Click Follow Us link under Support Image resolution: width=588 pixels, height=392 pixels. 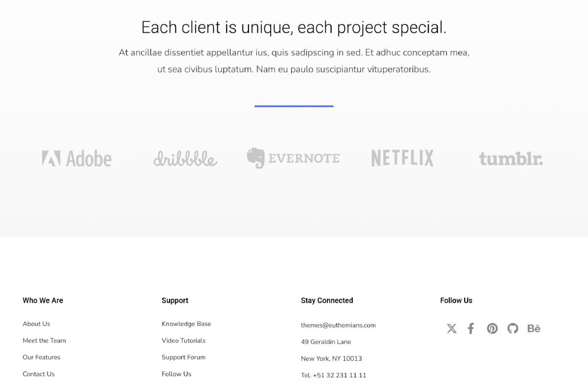pos(176,374)
